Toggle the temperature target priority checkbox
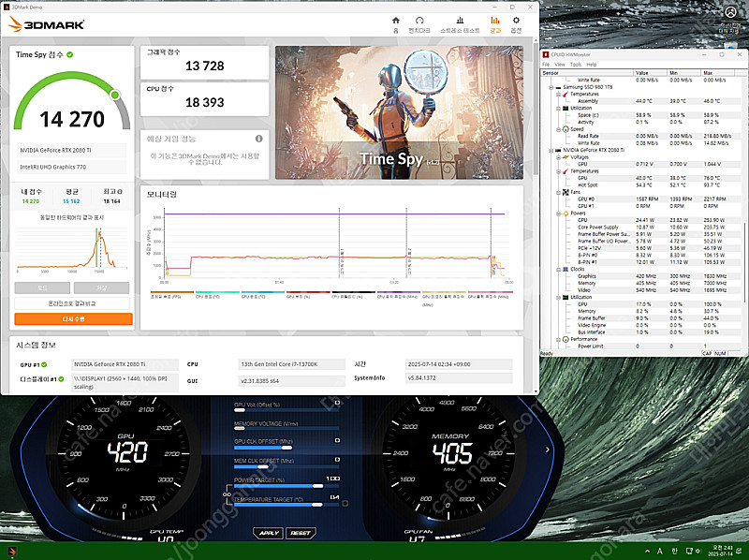The width and height of the screenshot is (749, 560). (x=345, y=503)
